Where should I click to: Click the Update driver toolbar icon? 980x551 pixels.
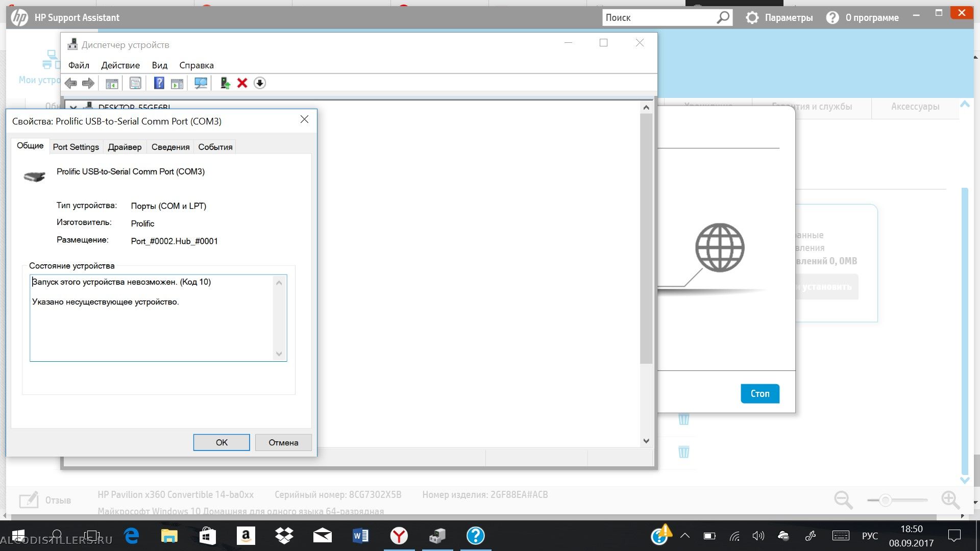tap(225, 83)
